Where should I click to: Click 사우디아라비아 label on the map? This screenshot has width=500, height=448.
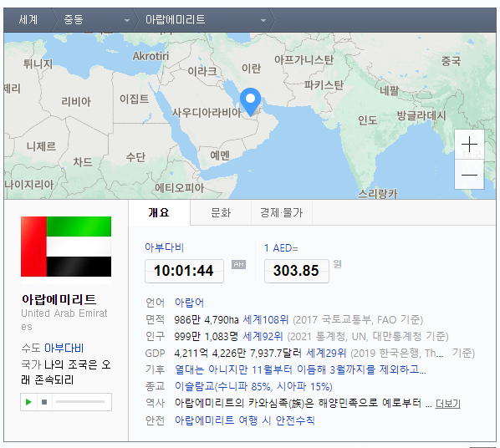[x=207, y=113]
